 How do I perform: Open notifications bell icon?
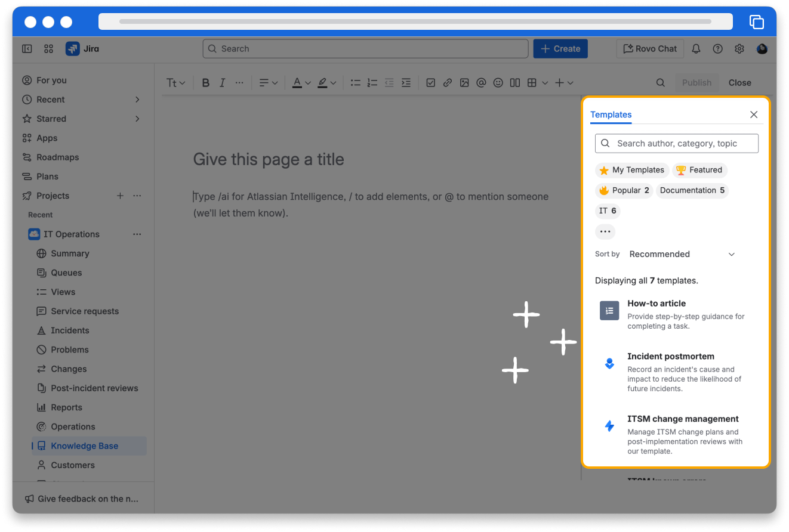coord(696,49)
